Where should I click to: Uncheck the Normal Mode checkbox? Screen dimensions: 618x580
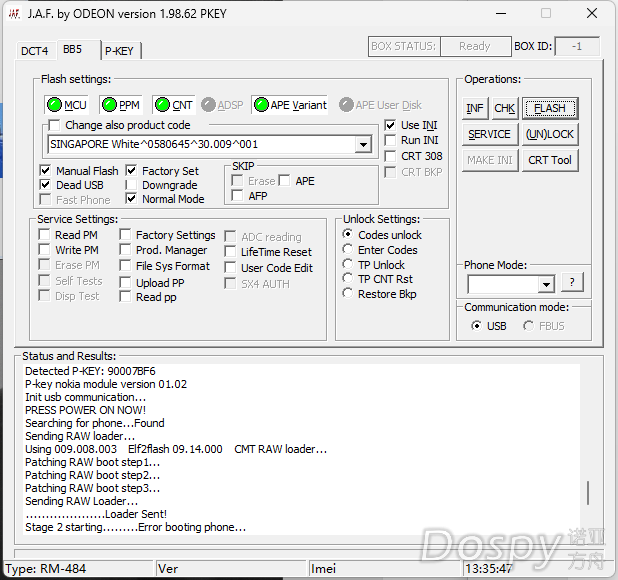(x=131, y=199)
